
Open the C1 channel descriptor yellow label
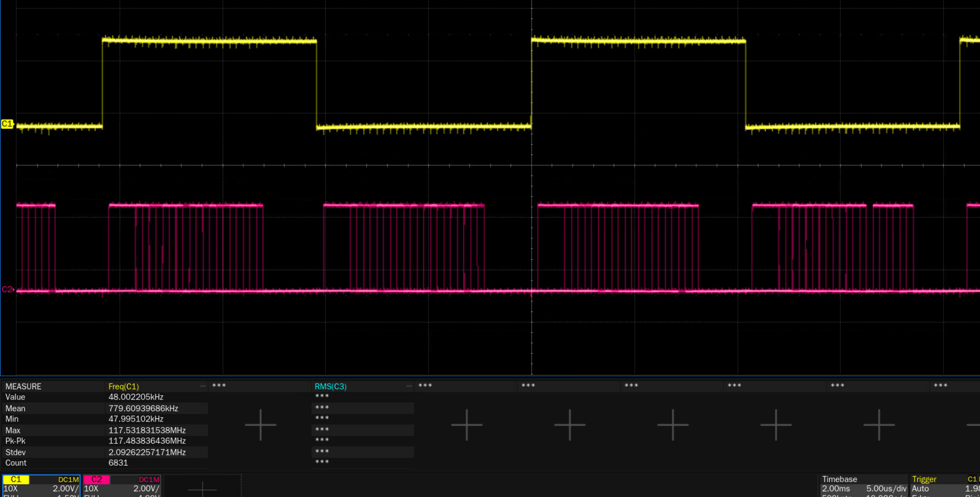[x=16, y=480]
